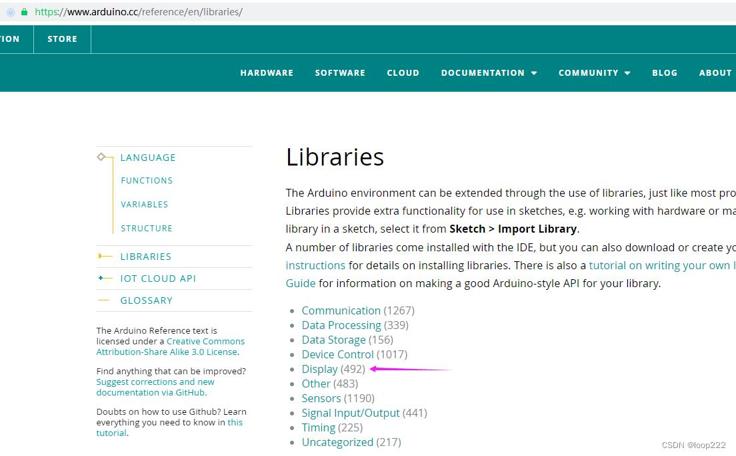
Task: Open the Communication libraries category
Action: 341,310
